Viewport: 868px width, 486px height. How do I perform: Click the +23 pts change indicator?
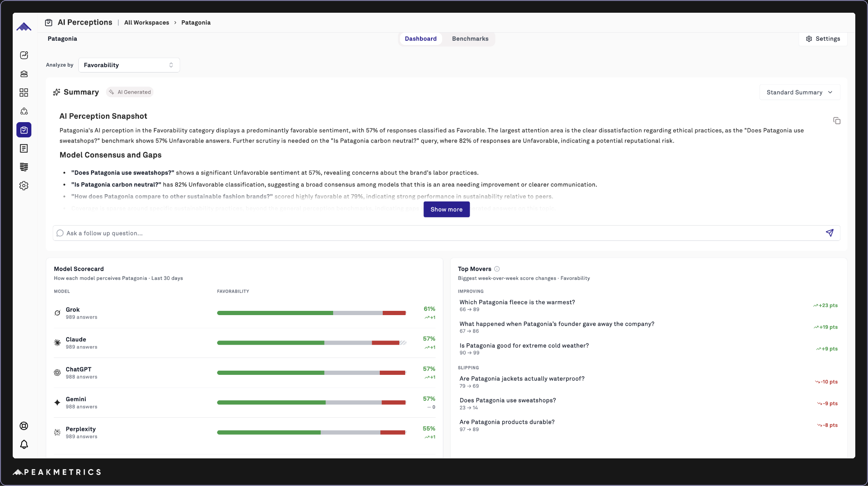[825, 305]
